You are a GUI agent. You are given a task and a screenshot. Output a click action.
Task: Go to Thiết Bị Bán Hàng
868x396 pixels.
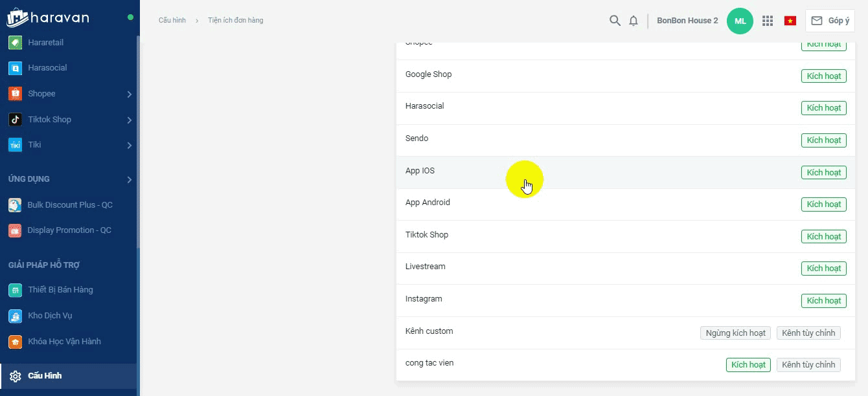tap(60, 290)
